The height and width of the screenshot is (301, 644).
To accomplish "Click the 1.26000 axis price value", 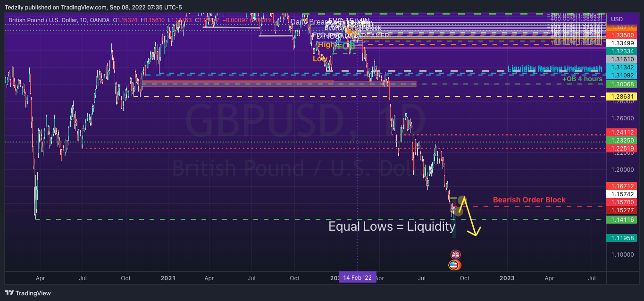I will [621, 118].
